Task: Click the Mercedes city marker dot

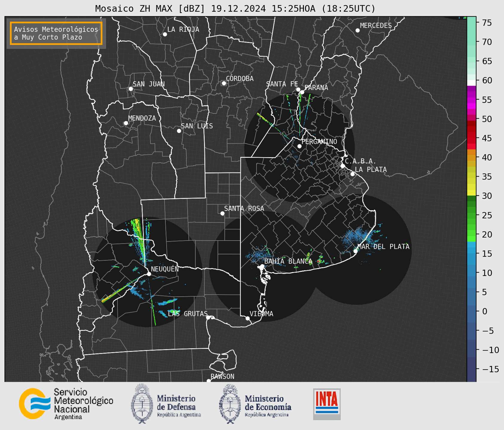Action: (x=358, y=31)
